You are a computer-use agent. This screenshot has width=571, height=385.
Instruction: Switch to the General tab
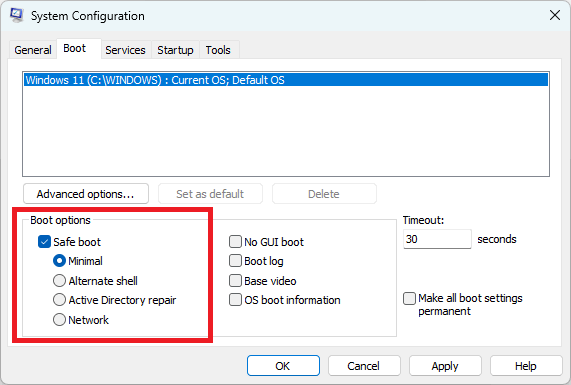[32, 50]
